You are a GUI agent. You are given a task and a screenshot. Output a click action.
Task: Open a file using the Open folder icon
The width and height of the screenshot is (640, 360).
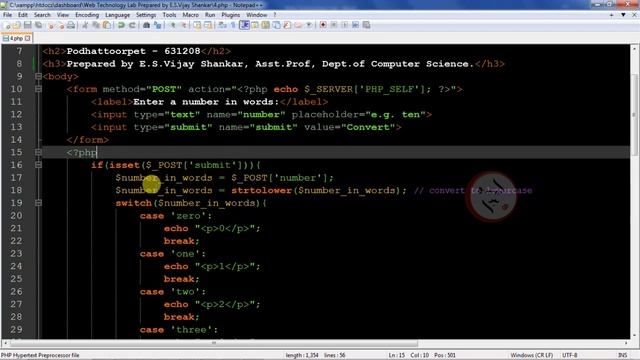click(17, 25)
